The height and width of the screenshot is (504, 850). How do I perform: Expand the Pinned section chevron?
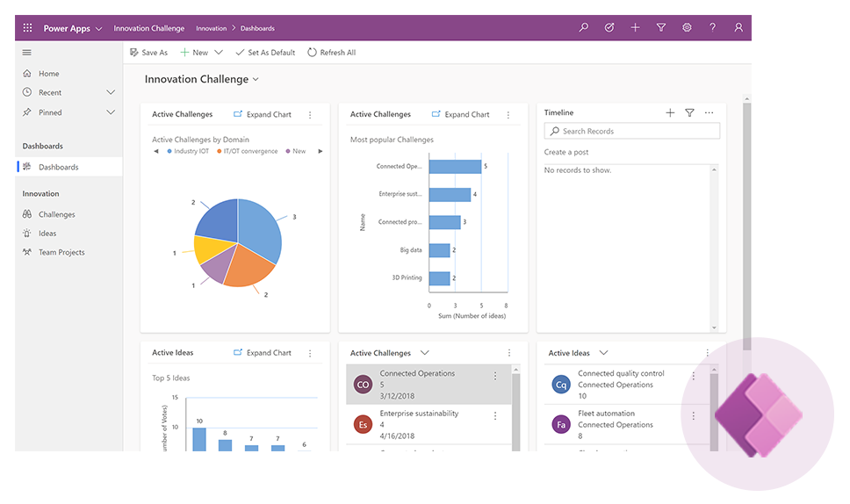click(x=111, y=112)
